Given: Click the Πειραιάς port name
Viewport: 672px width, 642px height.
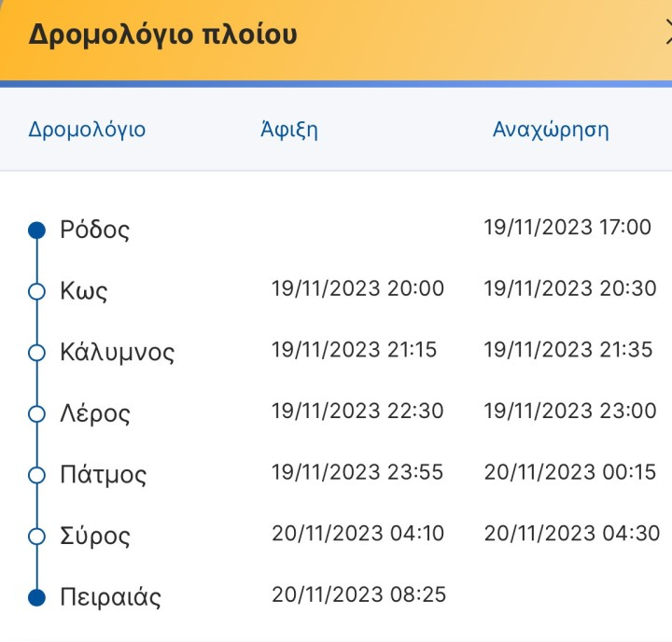Looking at the screenshot, I should tap(110, 597).
